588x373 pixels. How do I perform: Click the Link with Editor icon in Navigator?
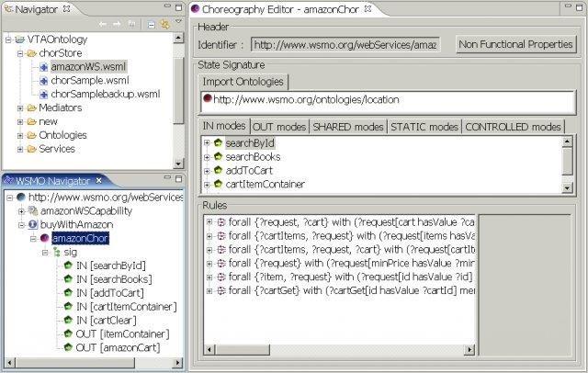165,25
